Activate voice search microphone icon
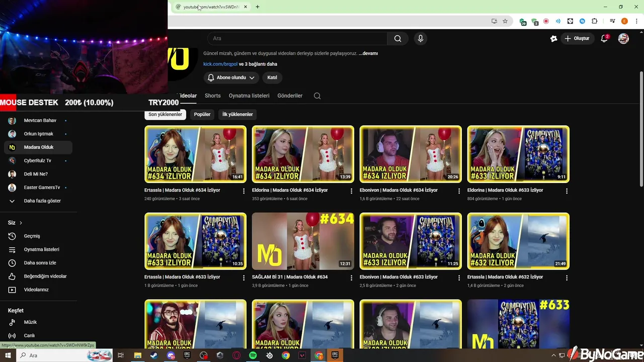Screen dimensions: 644x362 coord(421,39)
